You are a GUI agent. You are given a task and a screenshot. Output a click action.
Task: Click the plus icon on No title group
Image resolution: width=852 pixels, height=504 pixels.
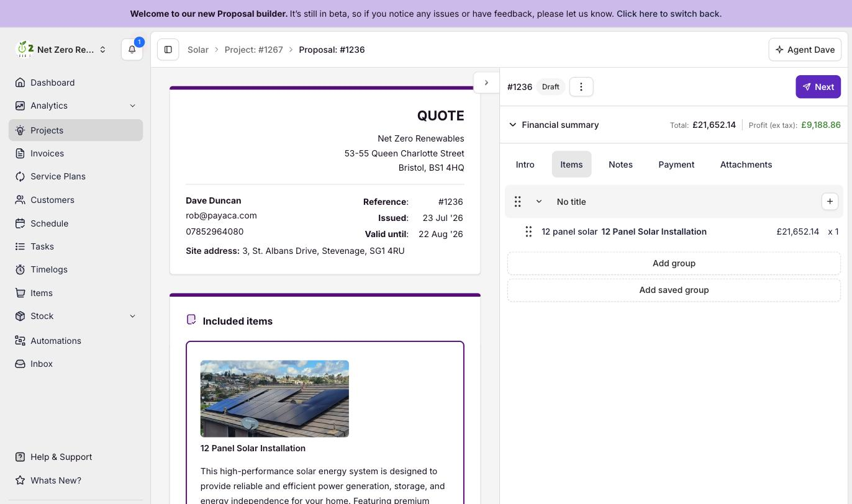(x=830, y=201)
